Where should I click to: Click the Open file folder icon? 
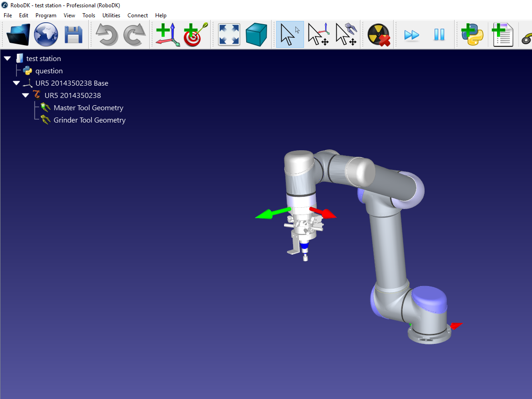[18, 35]
